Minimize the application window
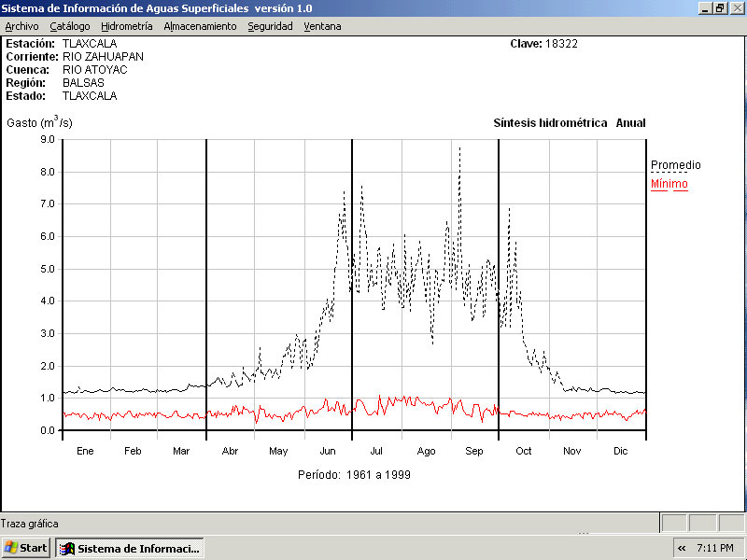Viewport: 747px width, 560px height. pos(705,7)
